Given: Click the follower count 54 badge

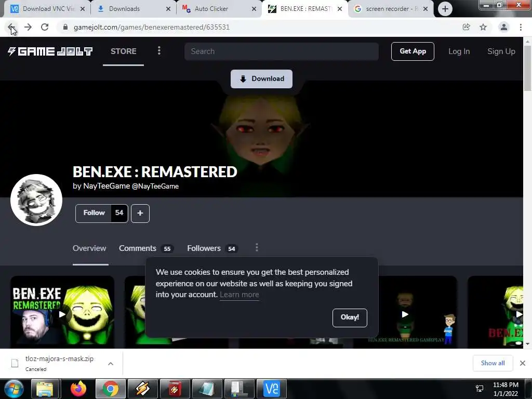Looking at the screenshot, I should [119, 213].
